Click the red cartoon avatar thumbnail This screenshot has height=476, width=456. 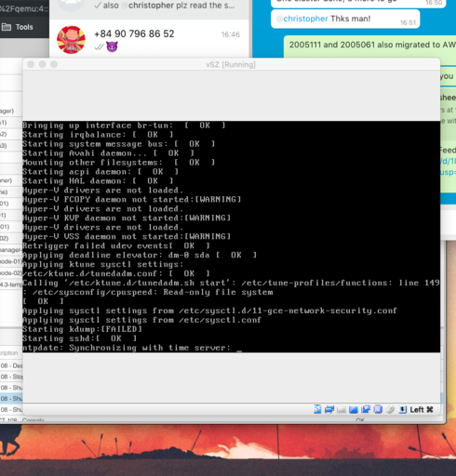(x=71, y=40)
